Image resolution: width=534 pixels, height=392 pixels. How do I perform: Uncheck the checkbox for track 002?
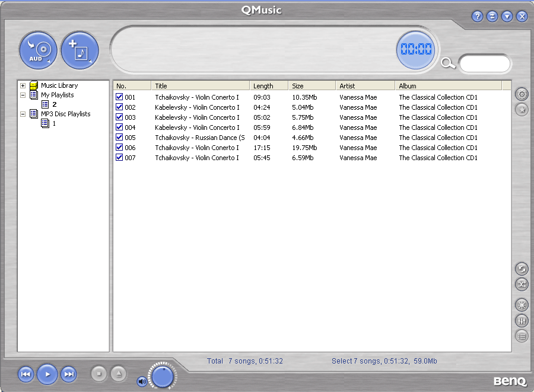[x=119, y=107]
